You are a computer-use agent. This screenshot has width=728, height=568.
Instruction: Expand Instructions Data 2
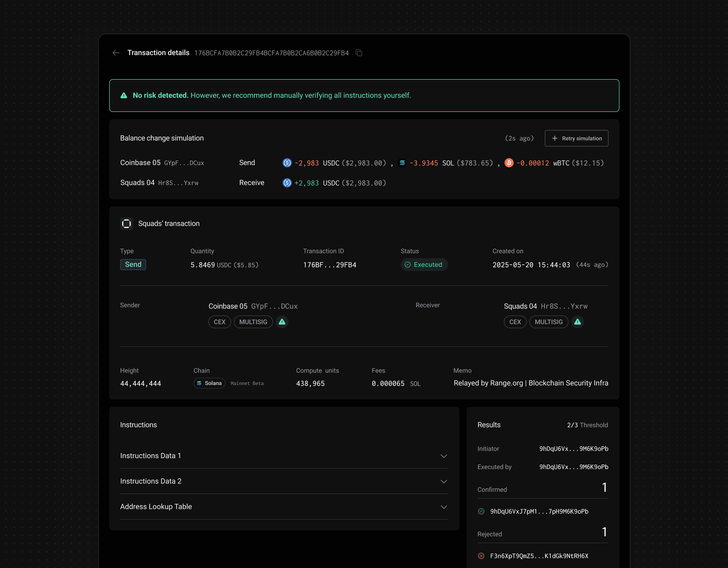(x=284, y=481)
